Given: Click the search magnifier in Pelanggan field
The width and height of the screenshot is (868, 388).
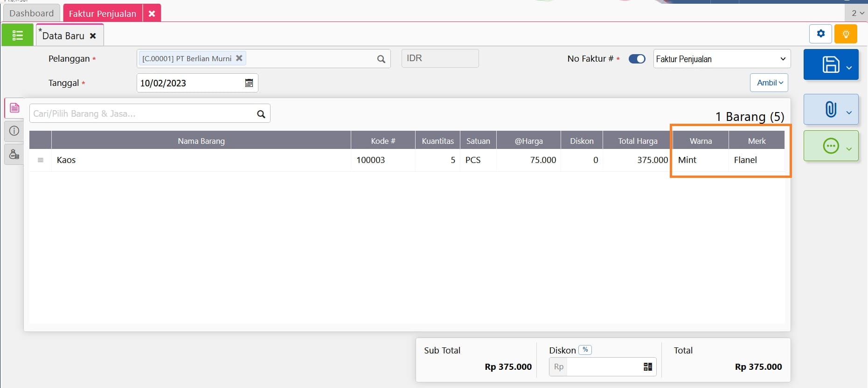Looking at the screenshot, I should [x=381, y=59].
